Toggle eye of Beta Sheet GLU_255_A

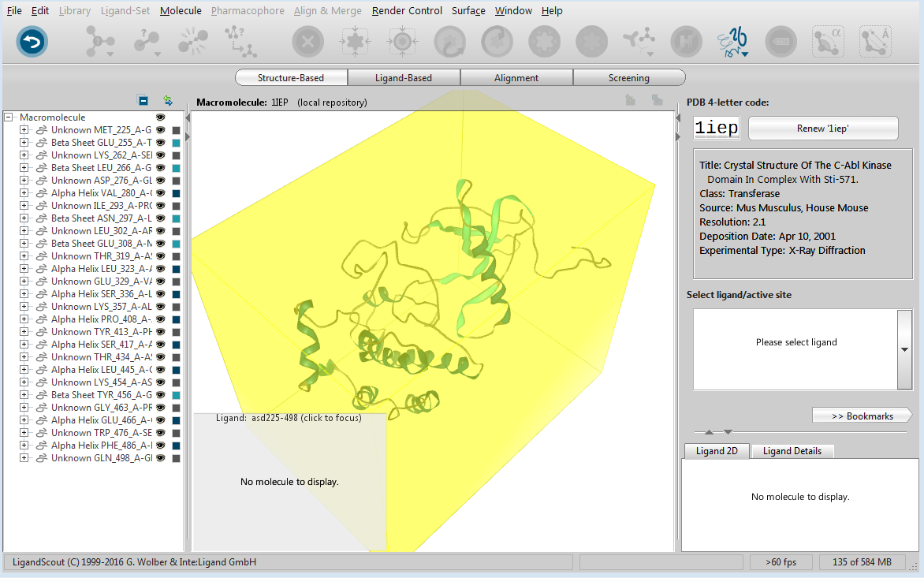(160, 143)
